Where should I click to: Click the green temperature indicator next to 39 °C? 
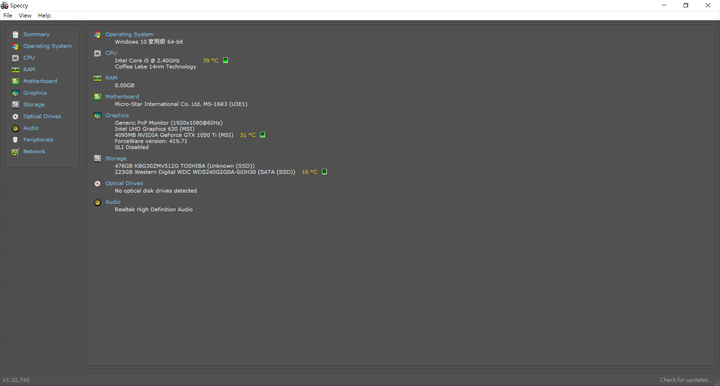click(225, 60)
